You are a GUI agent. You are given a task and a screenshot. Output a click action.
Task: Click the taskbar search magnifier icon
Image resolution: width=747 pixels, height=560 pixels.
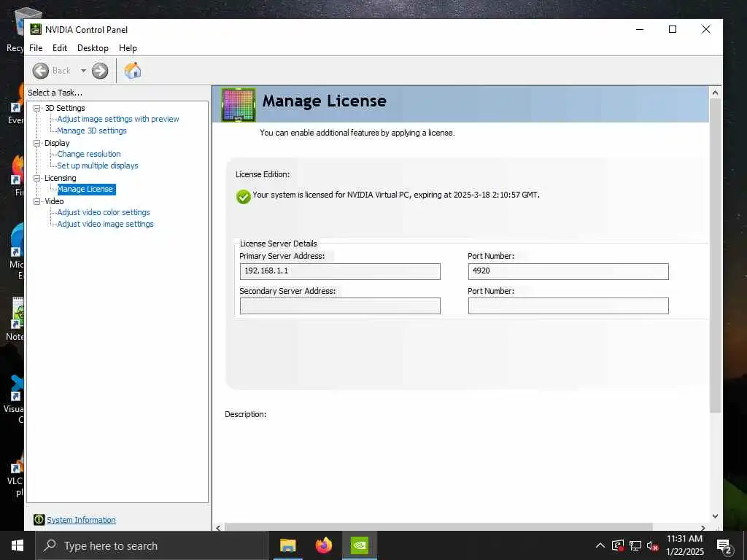tap(50, 545)
